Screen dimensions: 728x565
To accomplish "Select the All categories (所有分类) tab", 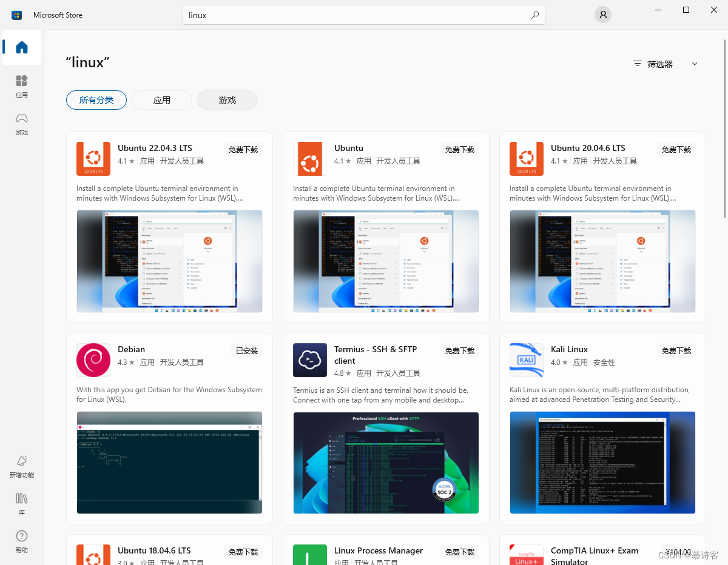I will coord(96,100).
